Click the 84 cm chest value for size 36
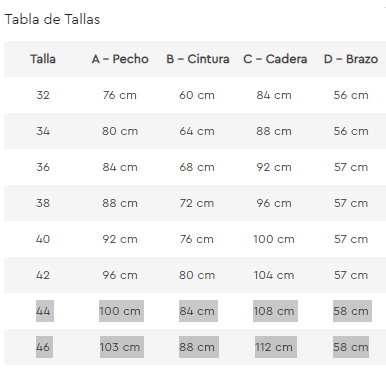This screenshot has width=386, height=389. [x=120, y=167]
